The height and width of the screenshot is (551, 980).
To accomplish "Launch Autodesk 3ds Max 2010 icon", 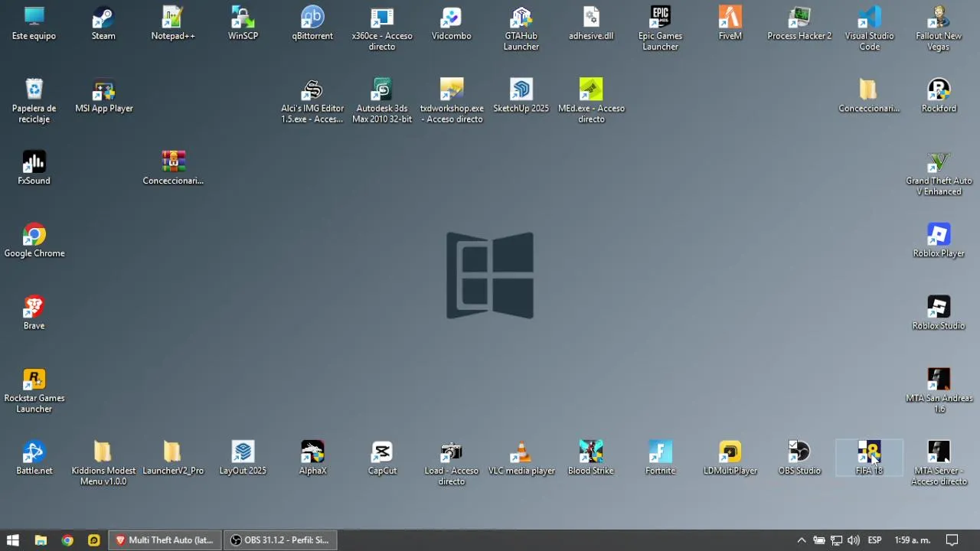I will tap(382, 101).
